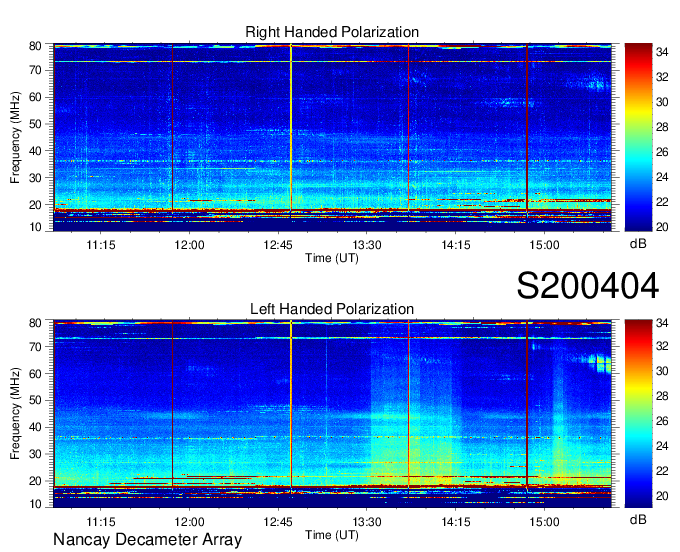Screen dimensions: 680x552
Task: Click "12:00" tick on Right Handed time axis
Action: [190, 245]
